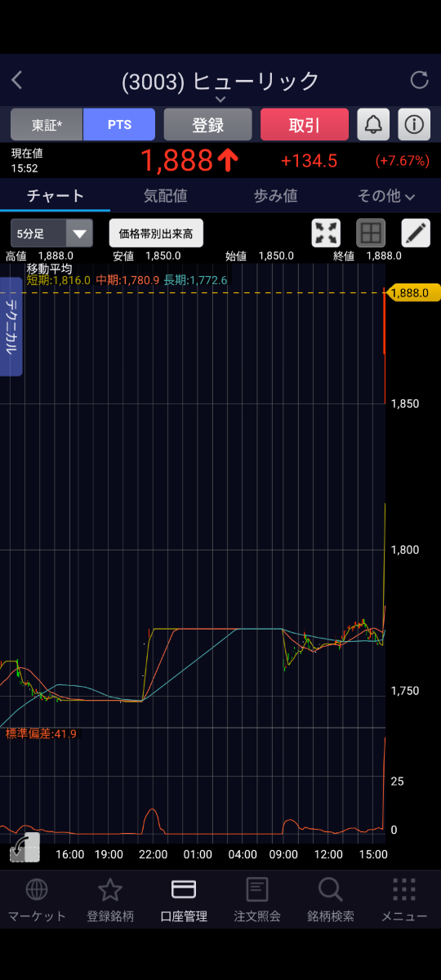Image resolution: width=441 pixels, height=980 pixels.
Task: Open 5分足 timeframe dropdown
Action: (51, 233)
